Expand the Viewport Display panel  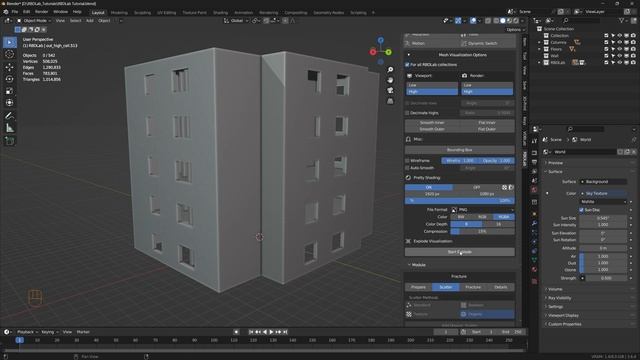pos(563,316)
